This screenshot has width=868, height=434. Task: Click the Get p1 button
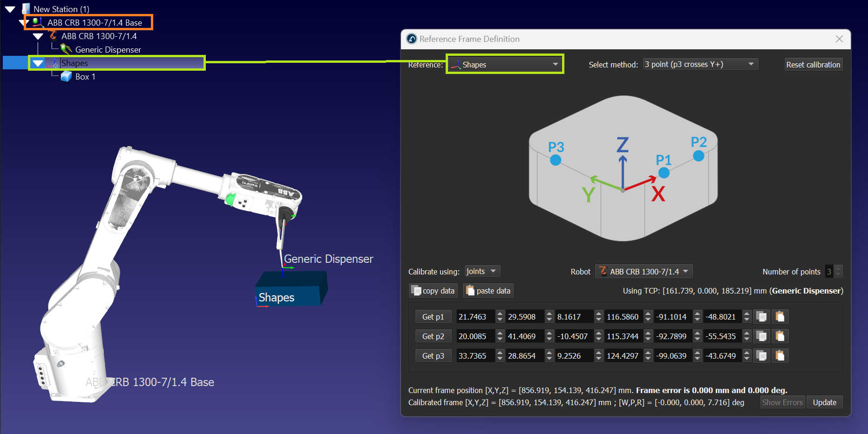click(x=433, y=317)
